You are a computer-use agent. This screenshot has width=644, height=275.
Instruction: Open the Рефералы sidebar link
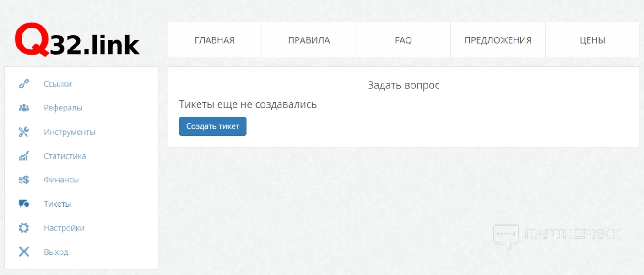[x=63, y=108]
